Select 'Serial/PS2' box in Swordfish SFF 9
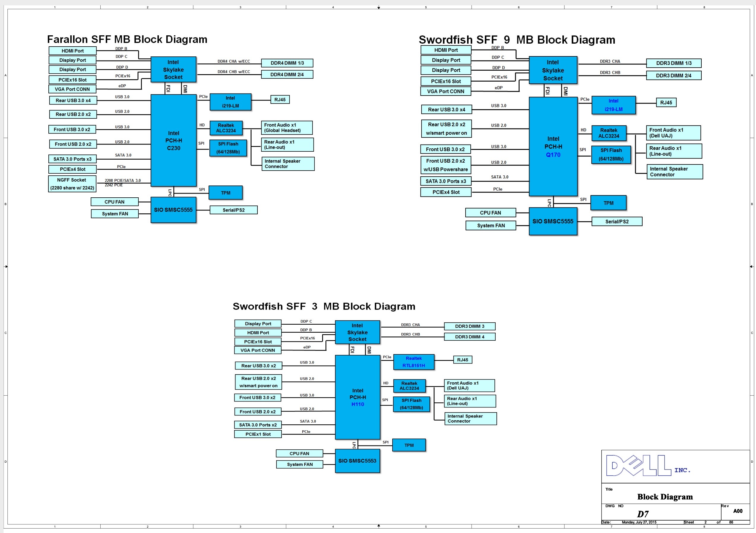 click(x=617, y=221)
